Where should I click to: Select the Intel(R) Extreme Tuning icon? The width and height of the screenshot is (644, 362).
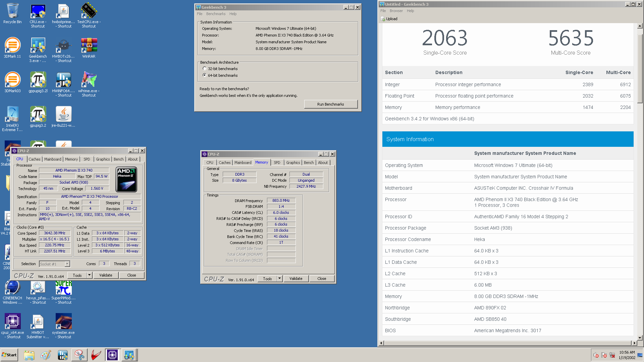tap(12, 119)
